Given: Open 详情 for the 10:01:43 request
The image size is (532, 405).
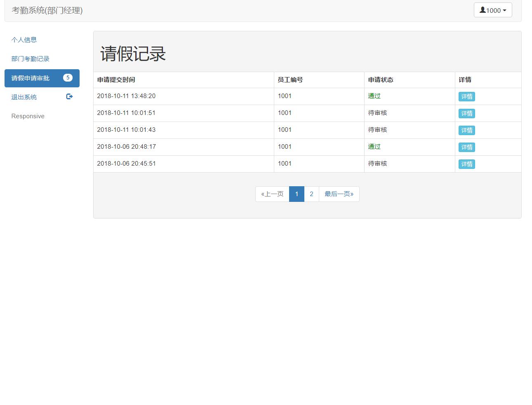Looking at the screenshot, I should (x=466, y=130).
